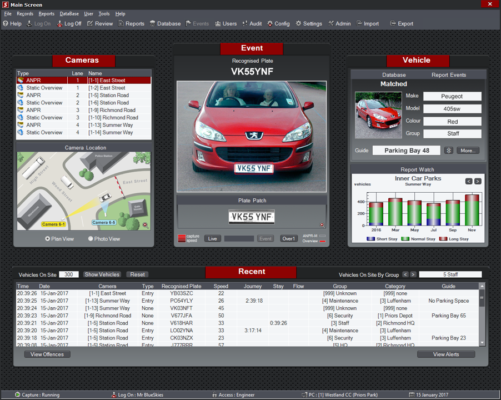Click the Live button under event image
The image size is (501, 400).
pos(212,239)
